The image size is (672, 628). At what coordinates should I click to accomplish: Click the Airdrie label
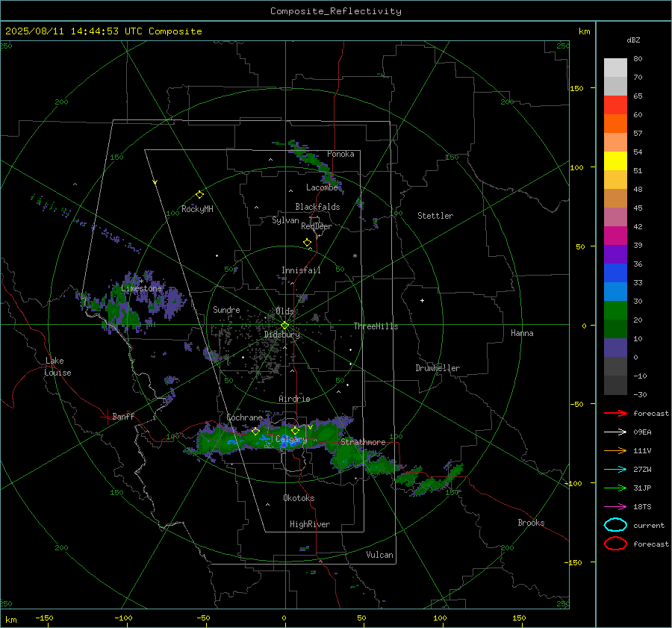coord(294,399)
